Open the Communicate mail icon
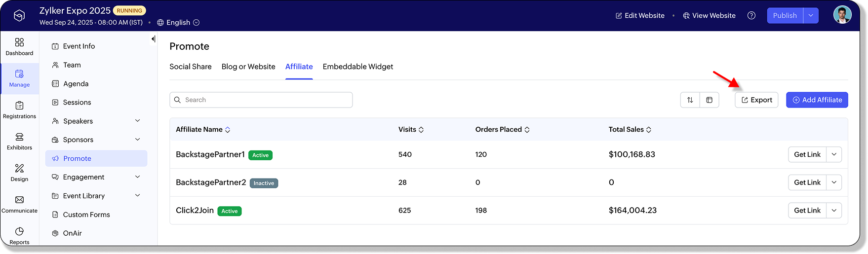The width and height of the screenshot is (868, 254). click(19, 200)
